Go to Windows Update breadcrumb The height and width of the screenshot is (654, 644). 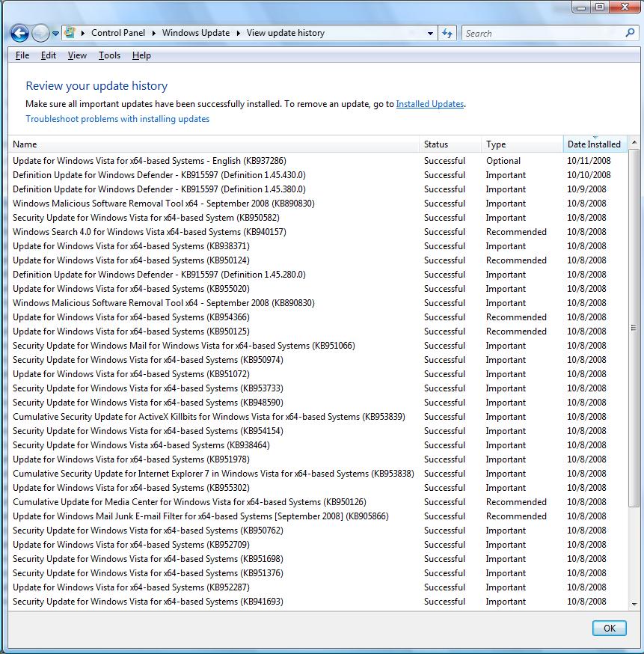[196, 33]
